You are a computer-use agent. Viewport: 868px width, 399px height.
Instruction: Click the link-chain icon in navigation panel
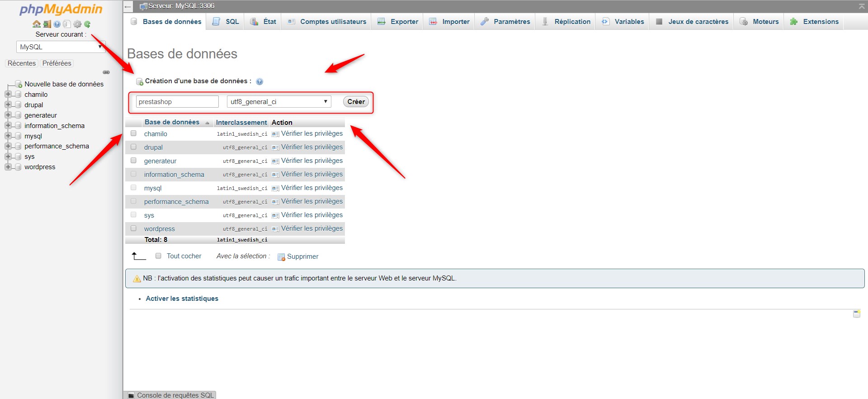coord(106,72)
